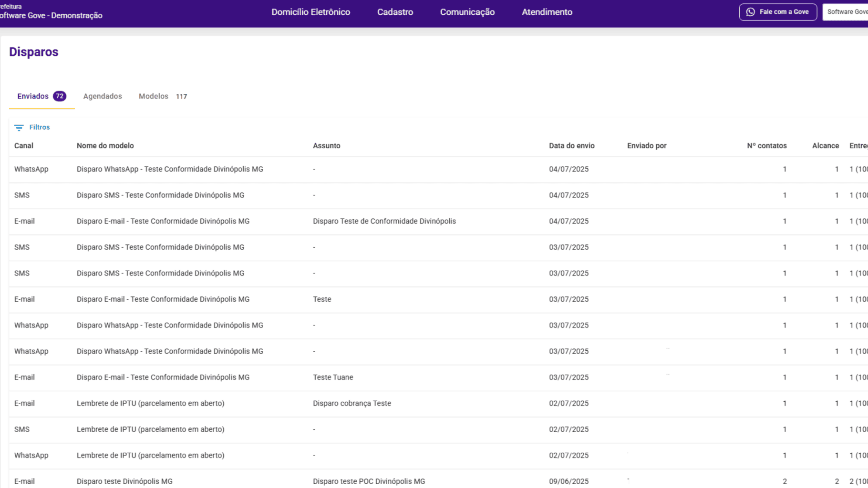Click the 117 count beside Modelos
The height and width of the screenshot is (488, 868).
[181, 97]
